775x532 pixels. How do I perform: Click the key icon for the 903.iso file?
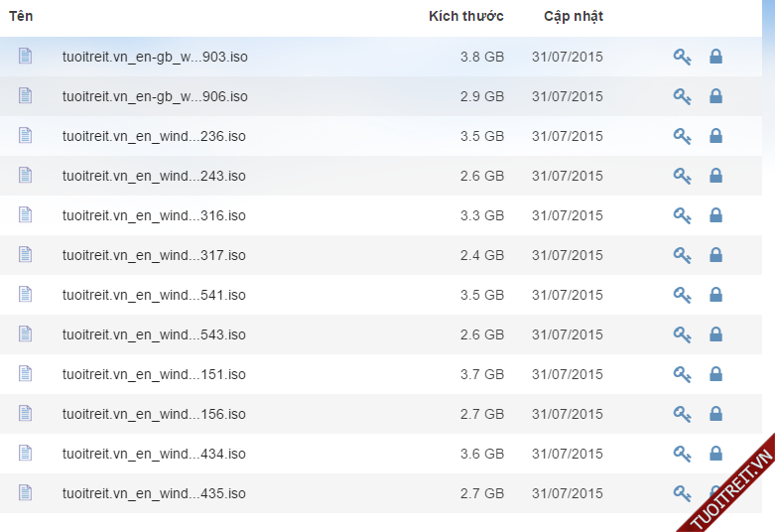[x=682, y=57]
